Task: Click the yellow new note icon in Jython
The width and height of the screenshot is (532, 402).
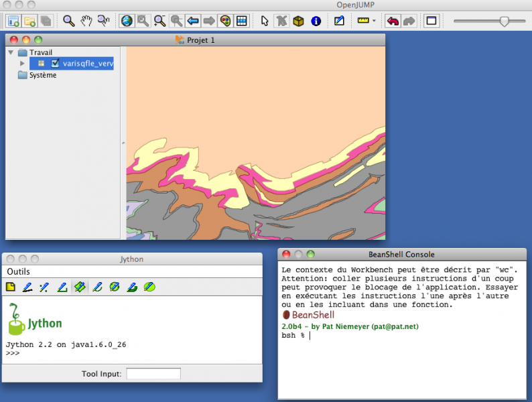Action: (11, 287)
